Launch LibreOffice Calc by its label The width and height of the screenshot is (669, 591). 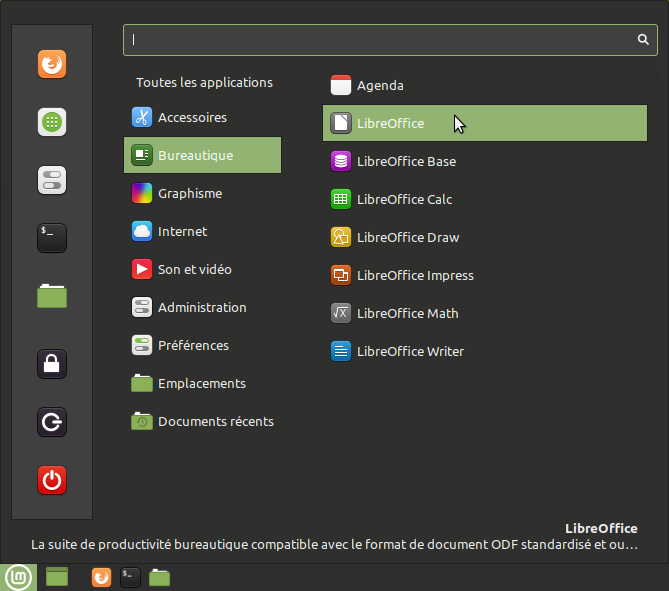404,199
